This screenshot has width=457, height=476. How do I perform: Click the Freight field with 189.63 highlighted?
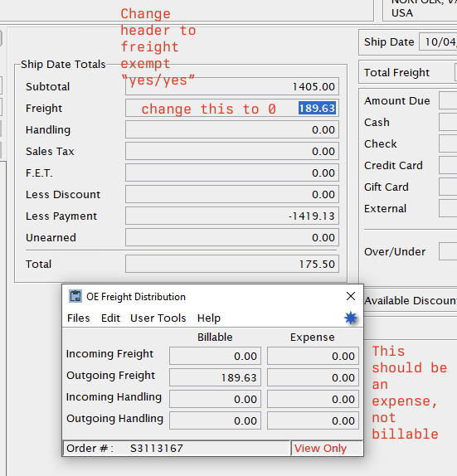[232, 108]
